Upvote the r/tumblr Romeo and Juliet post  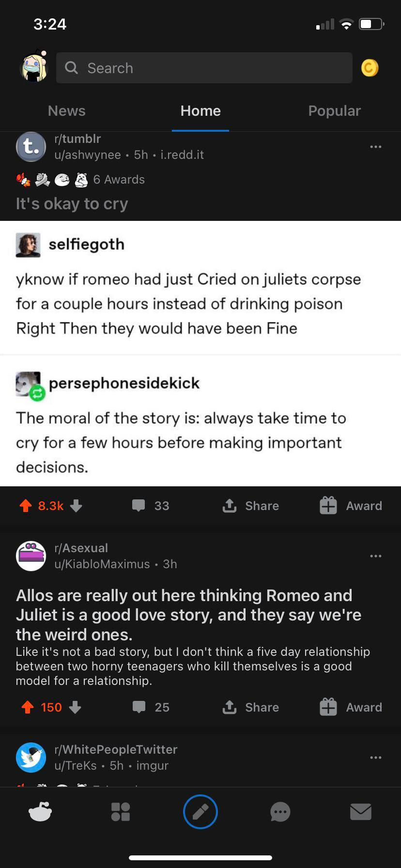(25, 506)
